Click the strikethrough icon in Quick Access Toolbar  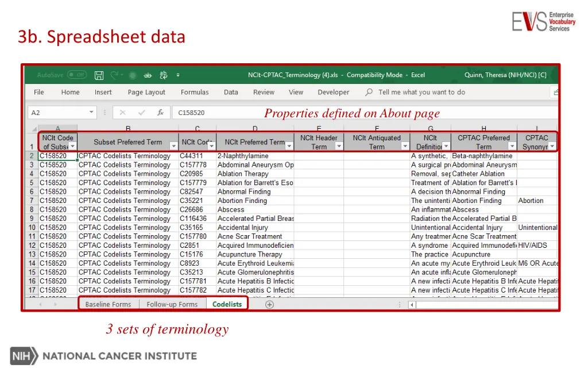coord(148,75)
